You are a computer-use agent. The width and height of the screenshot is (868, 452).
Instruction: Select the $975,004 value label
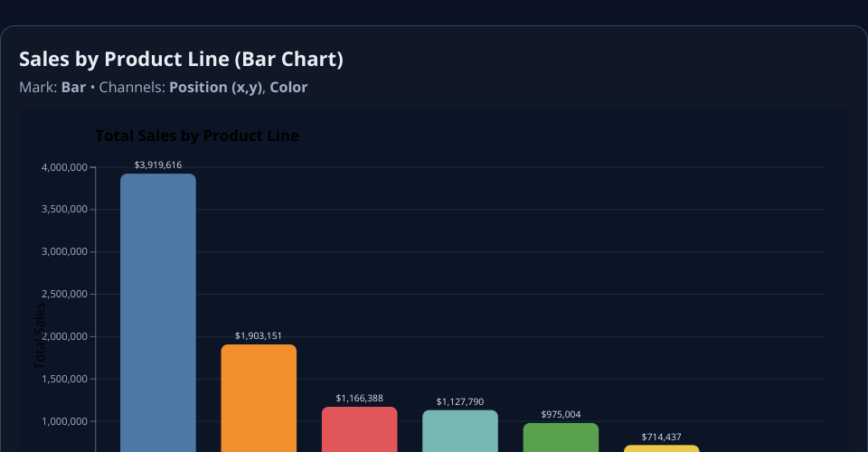pyautogui.click(x=561, y=414)
